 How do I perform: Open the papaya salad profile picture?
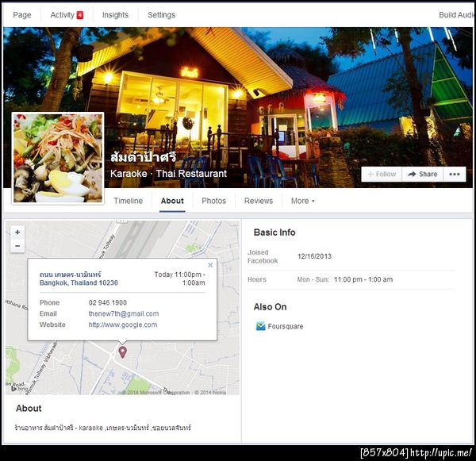click(58, 158)
